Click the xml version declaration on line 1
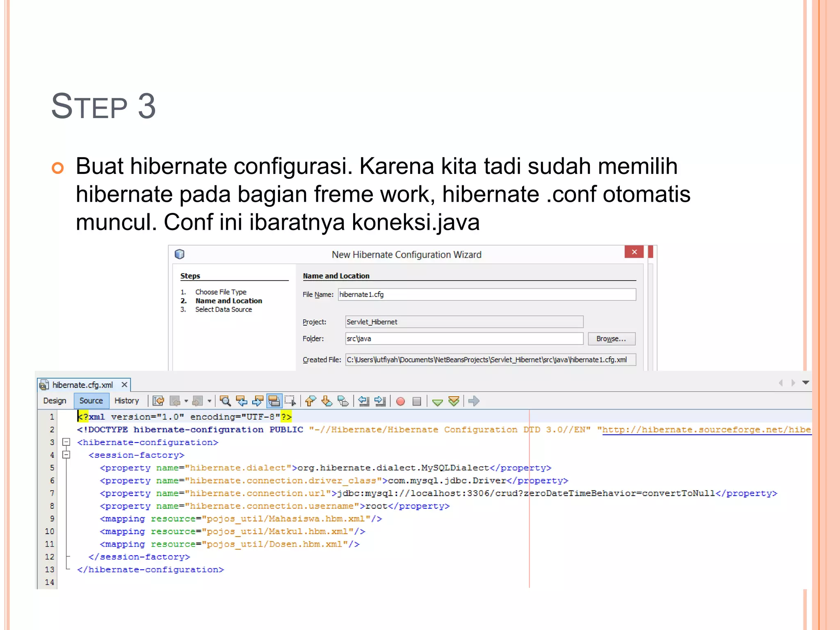Image resolution: width=840 pixels, height=630 pixels. (185, 417)
